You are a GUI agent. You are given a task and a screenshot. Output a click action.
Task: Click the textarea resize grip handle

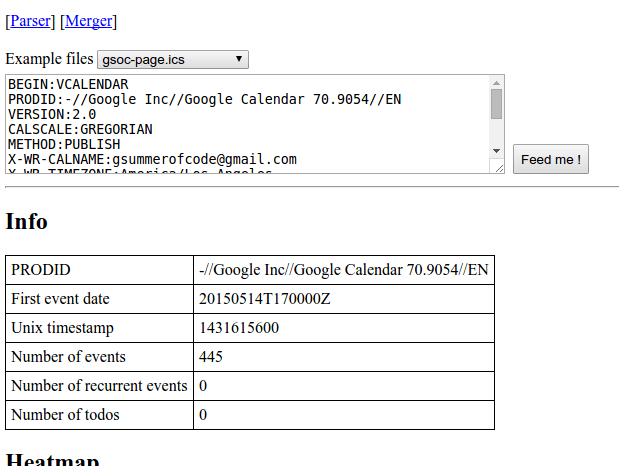pos(498,167)
